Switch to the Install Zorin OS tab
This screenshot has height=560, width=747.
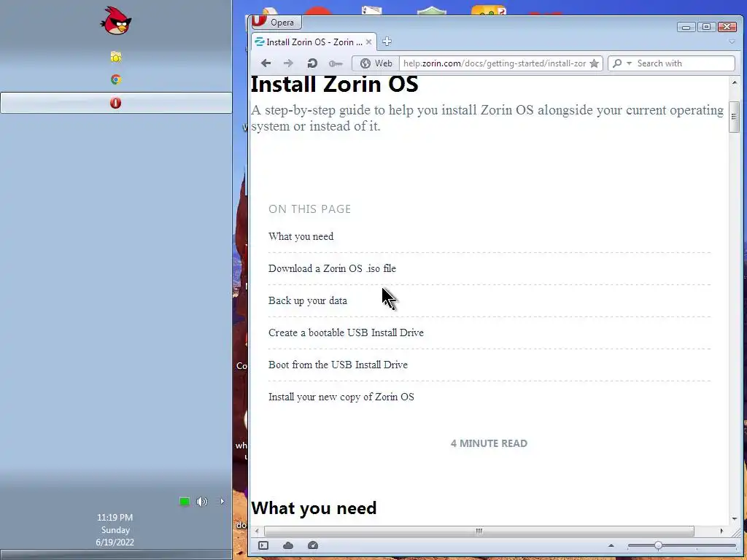pos(314,42)
